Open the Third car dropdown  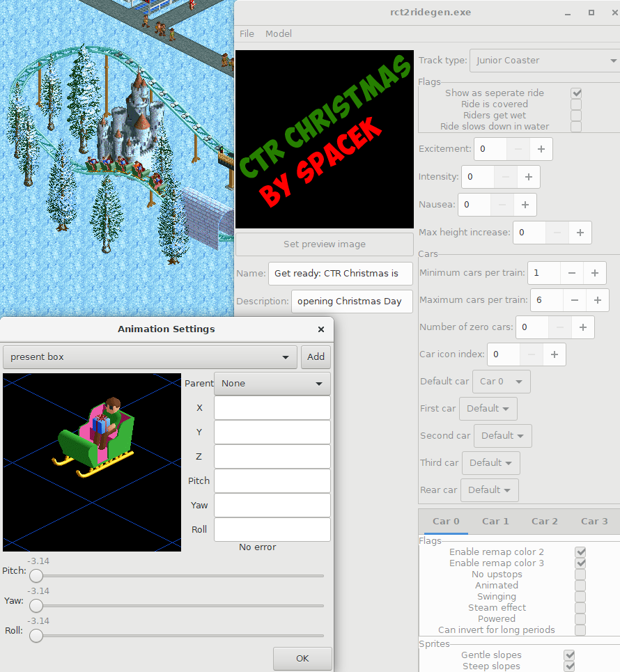pos(491,463)
